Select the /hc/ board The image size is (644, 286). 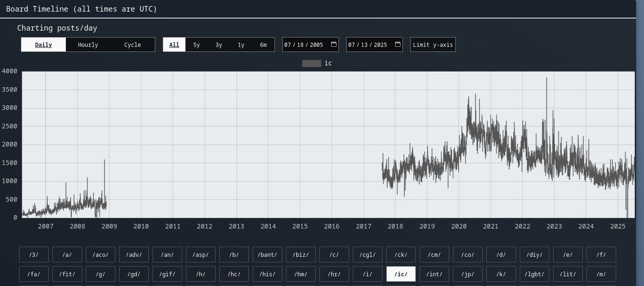234,274
